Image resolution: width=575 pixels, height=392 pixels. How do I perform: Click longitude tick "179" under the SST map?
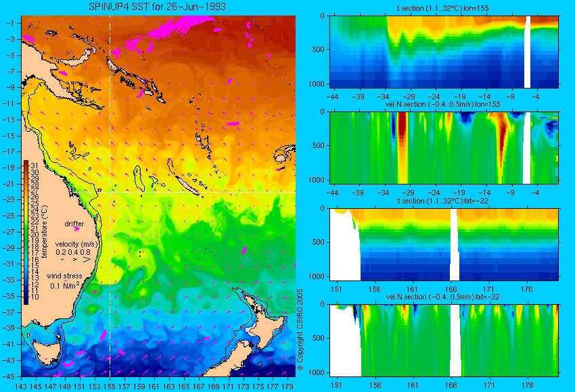(x=287, y=387)
